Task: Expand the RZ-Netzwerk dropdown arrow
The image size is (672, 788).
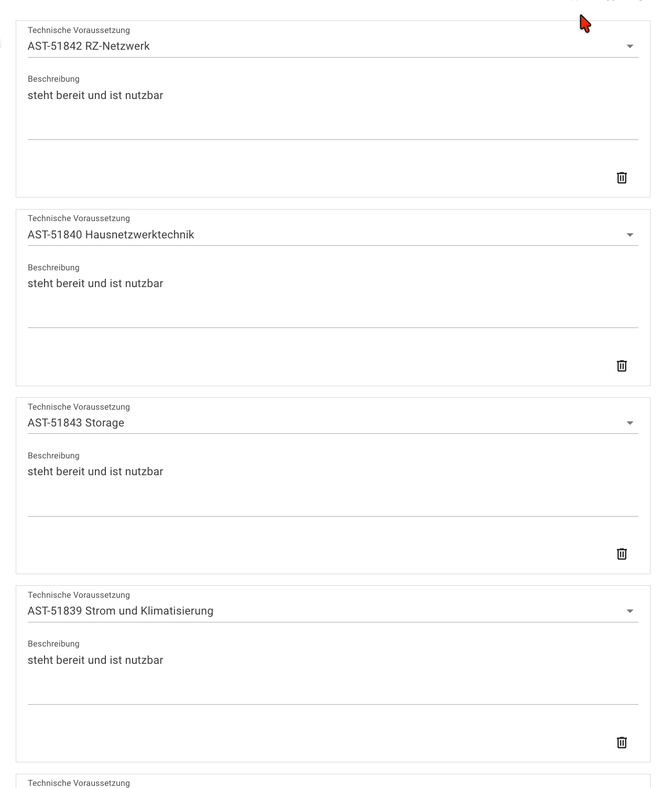Action: 630,47
